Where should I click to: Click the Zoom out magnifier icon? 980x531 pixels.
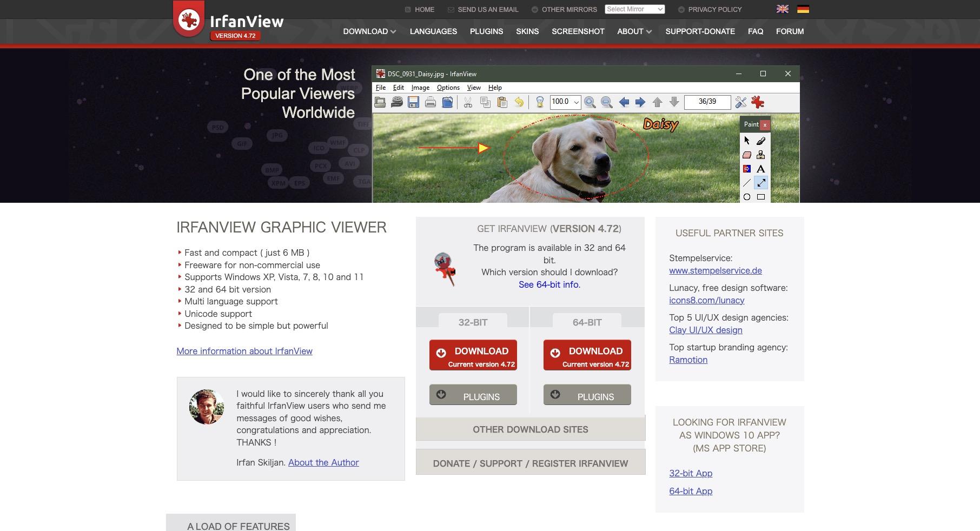coord(606,102)
